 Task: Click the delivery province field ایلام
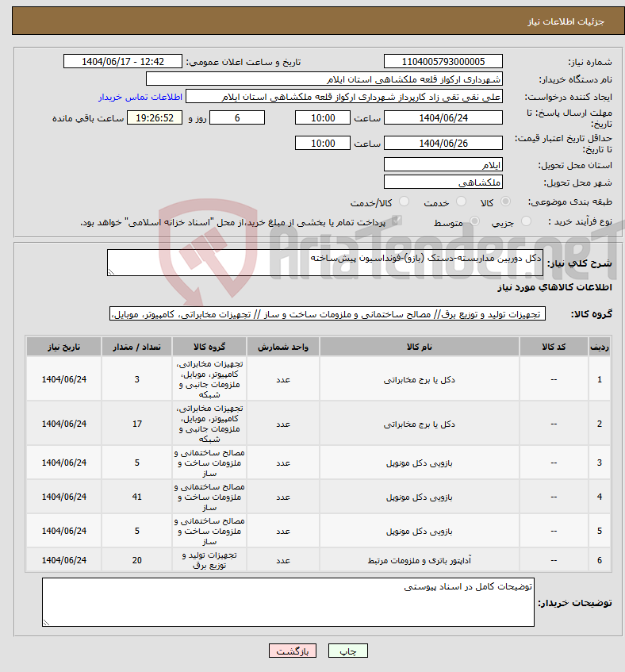[443, 164]
